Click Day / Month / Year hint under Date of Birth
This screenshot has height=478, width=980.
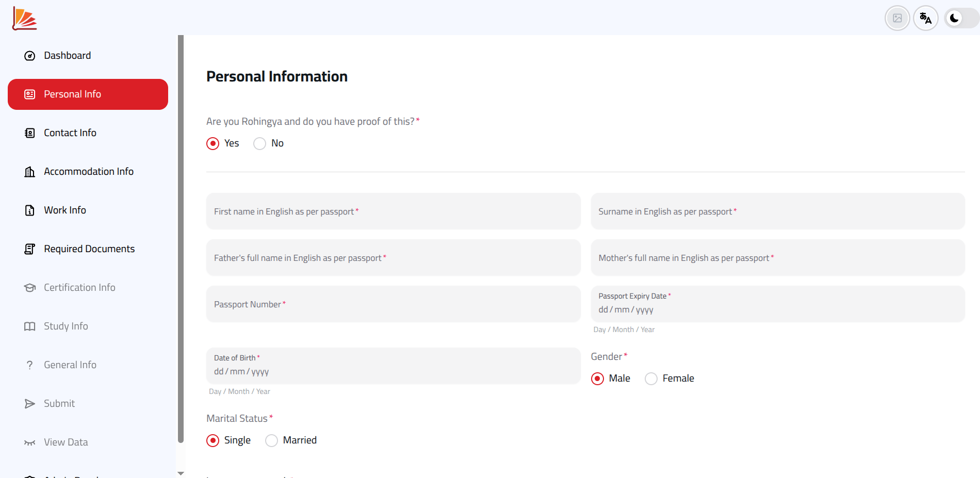[239, 391]
